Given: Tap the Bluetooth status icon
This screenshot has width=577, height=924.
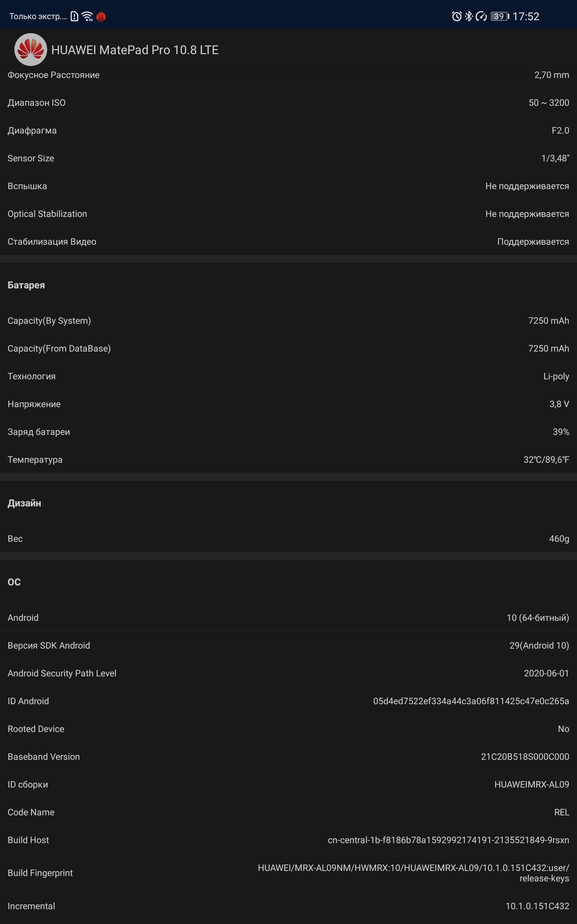Looking at the screenshot, I should coord(468,16).
